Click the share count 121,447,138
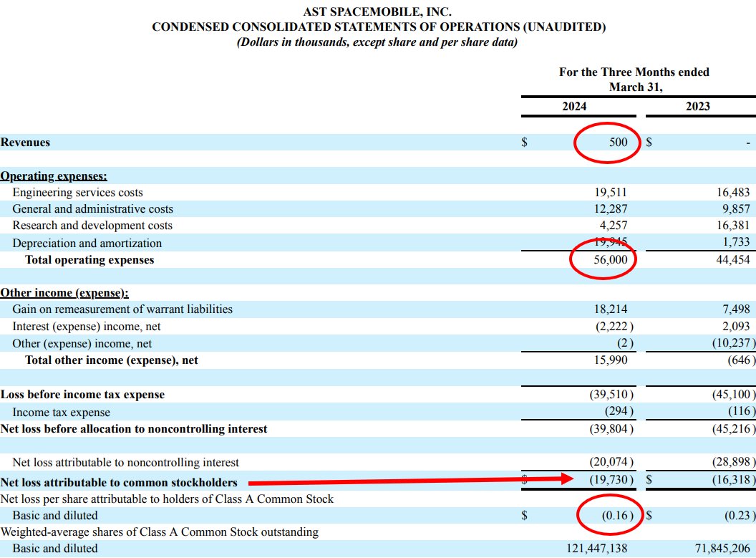The image size is (756, 558). (x=597, y=549)
